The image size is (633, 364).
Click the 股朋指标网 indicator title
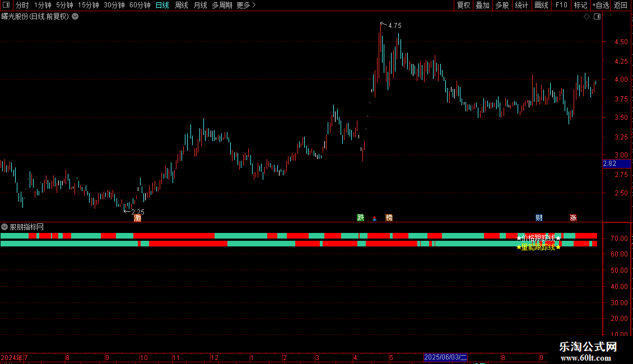(x=27, y=227)
